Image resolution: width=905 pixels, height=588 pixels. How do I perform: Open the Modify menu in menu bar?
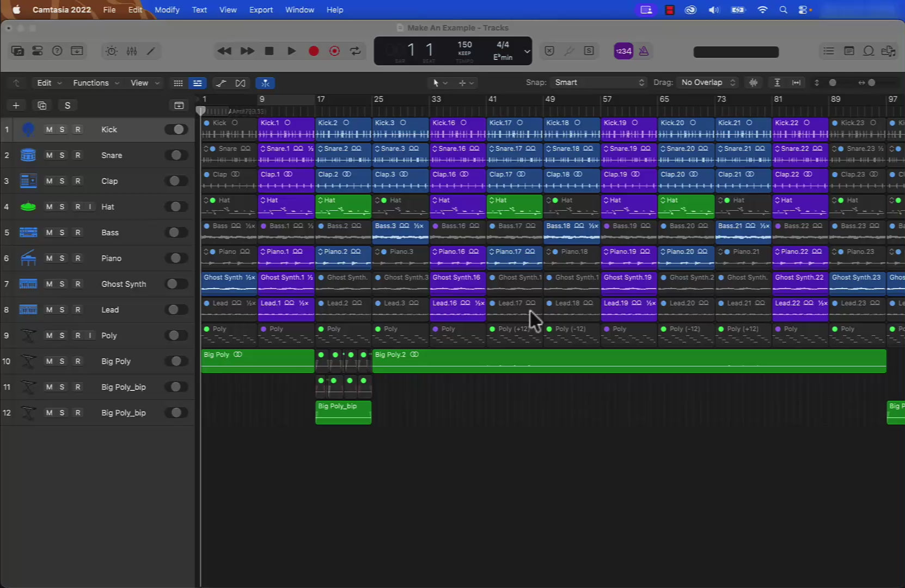(167, 10)
